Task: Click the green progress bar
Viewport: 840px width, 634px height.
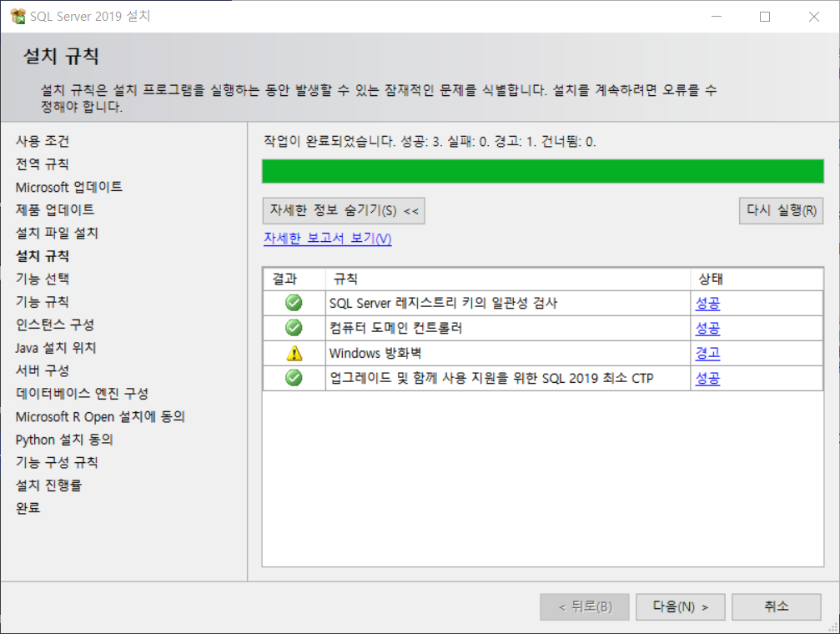Action: point(543,172)
